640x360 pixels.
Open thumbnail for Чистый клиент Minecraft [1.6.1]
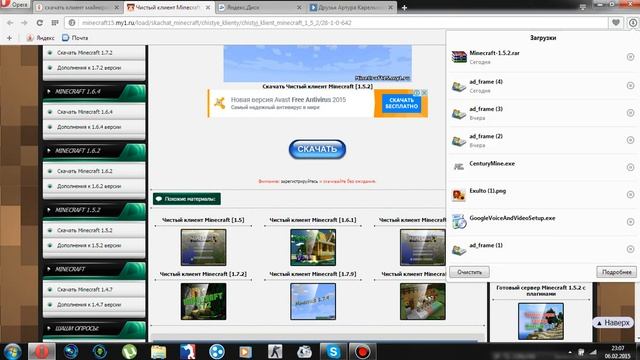(x=313, y=247)
